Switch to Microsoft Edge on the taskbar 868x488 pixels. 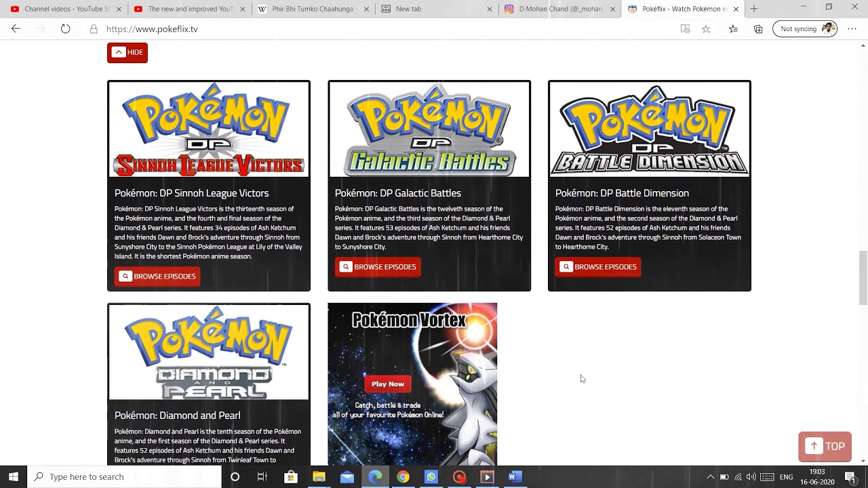pyautogui.click(x=375, y=476)
